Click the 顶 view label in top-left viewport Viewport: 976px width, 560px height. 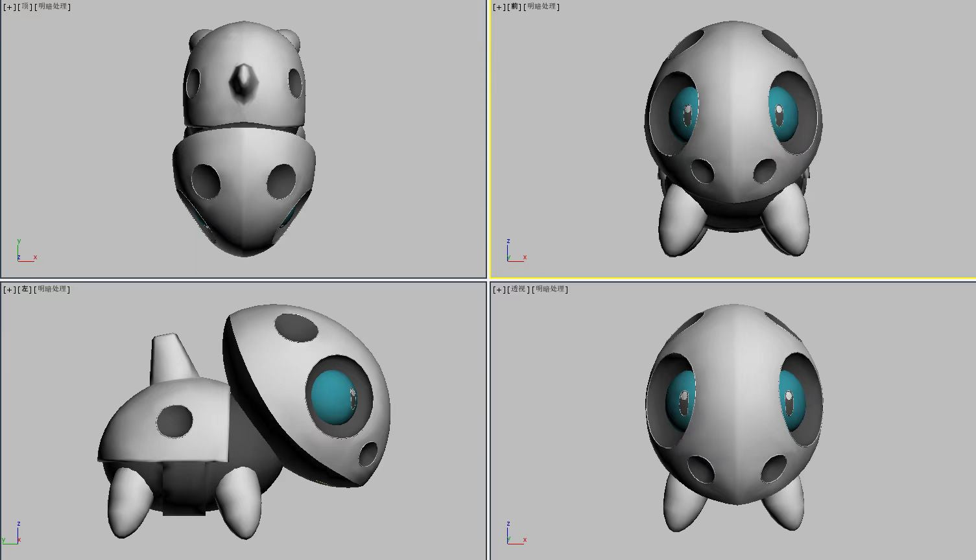[x=25, y=6]
